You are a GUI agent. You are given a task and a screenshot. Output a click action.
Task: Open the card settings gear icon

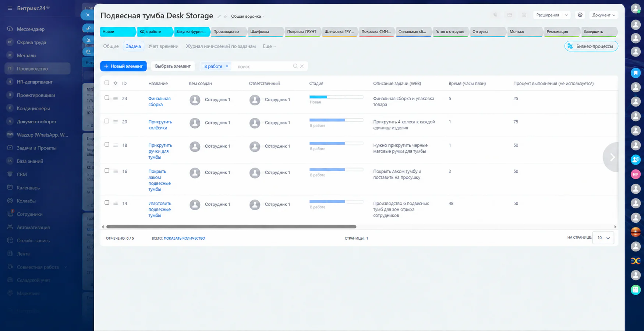(x=580, y=15)
